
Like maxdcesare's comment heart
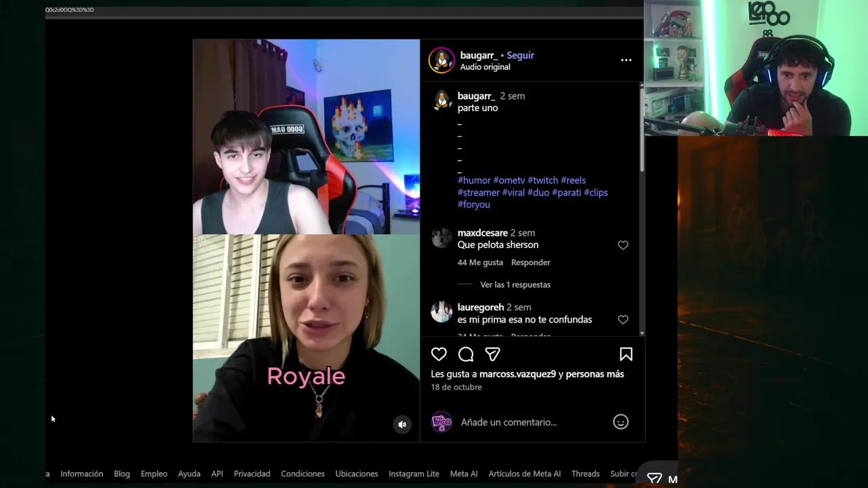tap(623, 245)
